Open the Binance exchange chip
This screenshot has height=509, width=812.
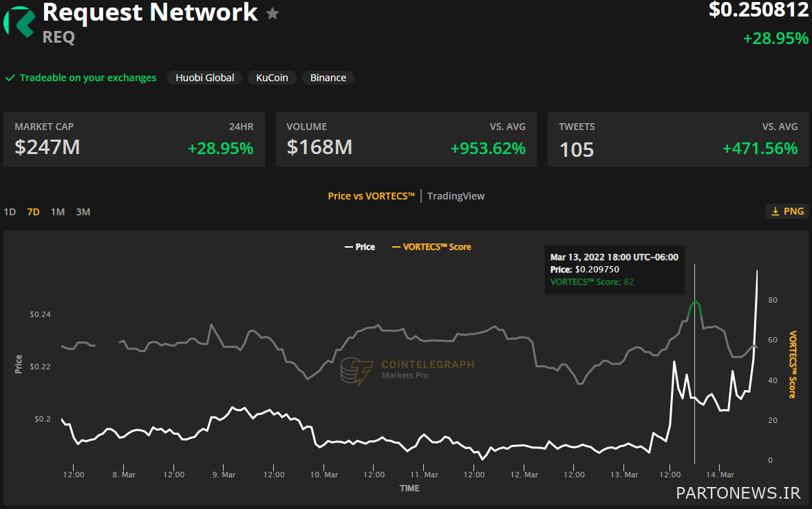coord(328,78)
